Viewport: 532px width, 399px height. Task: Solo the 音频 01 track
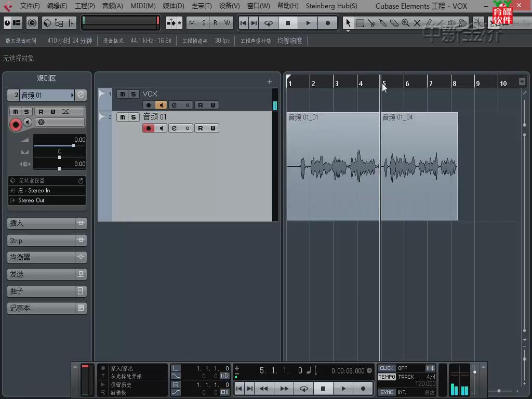point(134,117)
